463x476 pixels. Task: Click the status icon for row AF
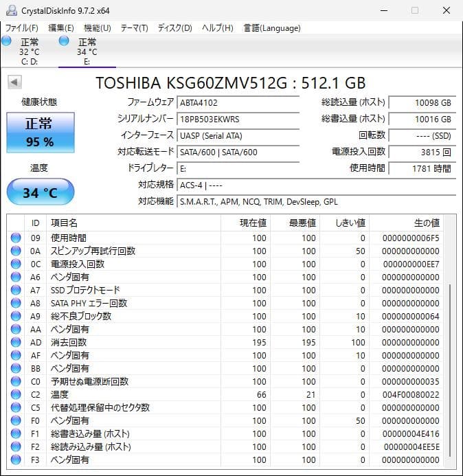(16, 355)
